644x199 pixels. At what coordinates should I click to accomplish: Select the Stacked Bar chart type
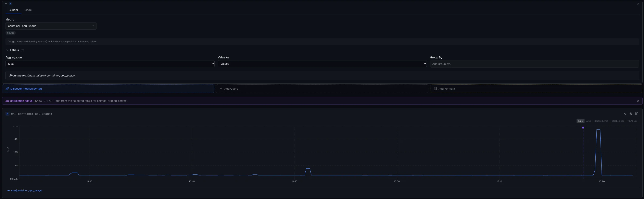tap(618, 121)
